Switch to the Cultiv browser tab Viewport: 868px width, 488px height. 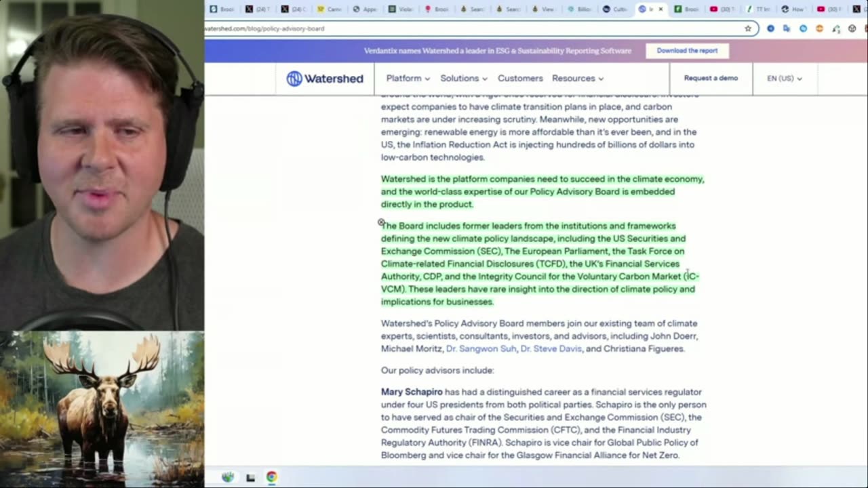(x=616, y=9)
